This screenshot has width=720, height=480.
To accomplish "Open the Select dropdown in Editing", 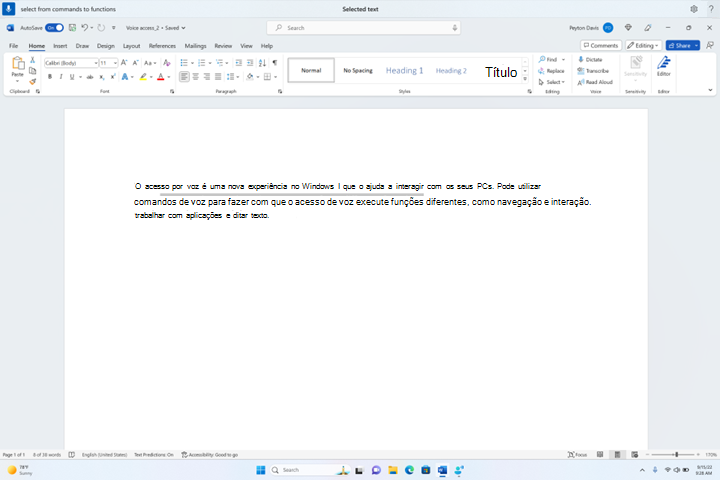I will [551, 82].
